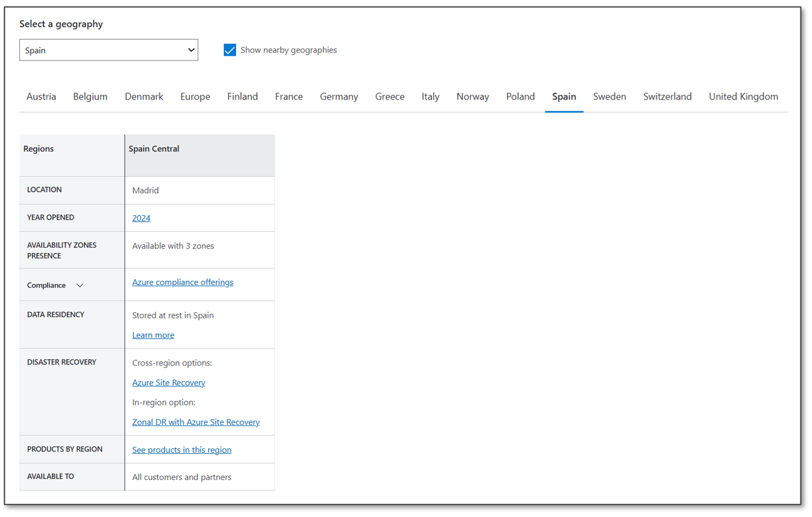Toggle Show nearby geographies checkbox
This screenshot has height=517, width=812.
[x=230, y=50]
